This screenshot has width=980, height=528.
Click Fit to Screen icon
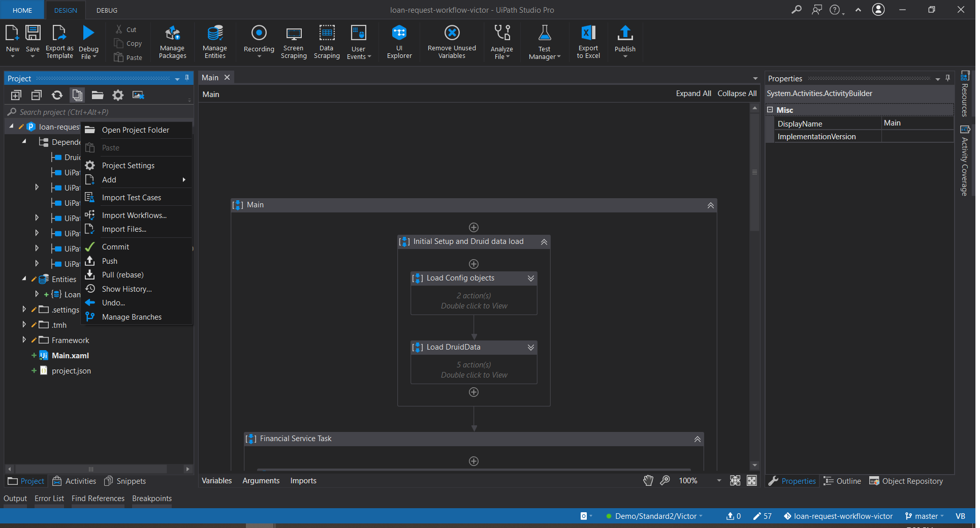click(x=735, y=481)
